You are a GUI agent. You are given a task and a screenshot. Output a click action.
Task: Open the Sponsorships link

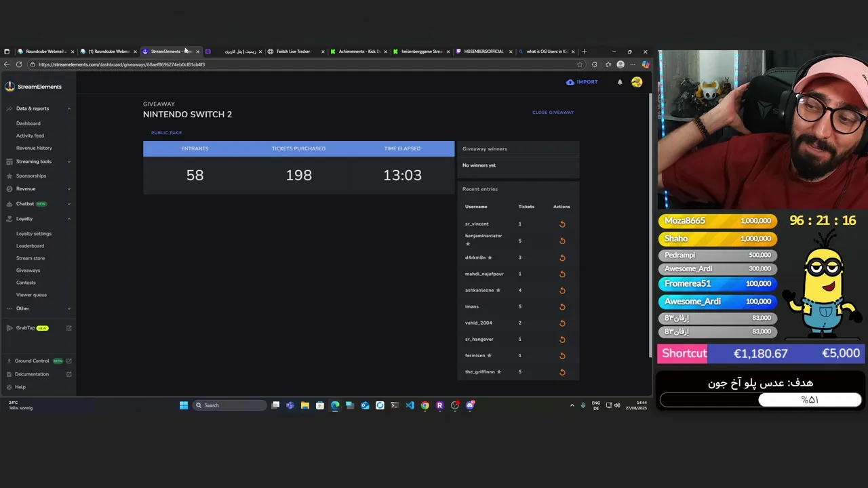[x=31, y=176]
